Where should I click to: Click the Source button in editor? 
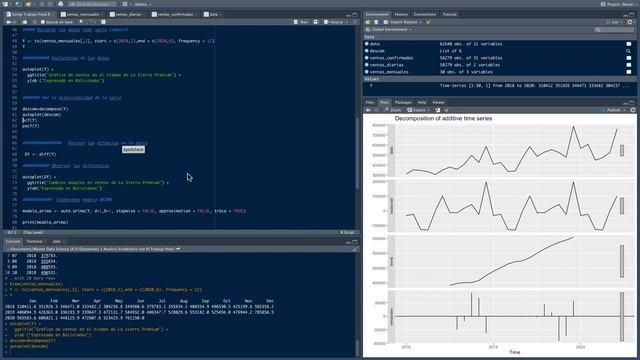334,22
